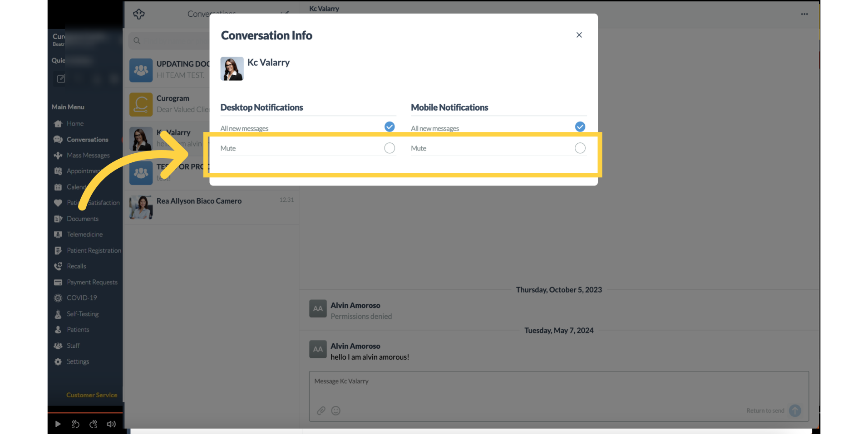This screenshot has height=434, width=868.
Task: Toggle the video volume speaker icon
Action: [x=111, y=424]
